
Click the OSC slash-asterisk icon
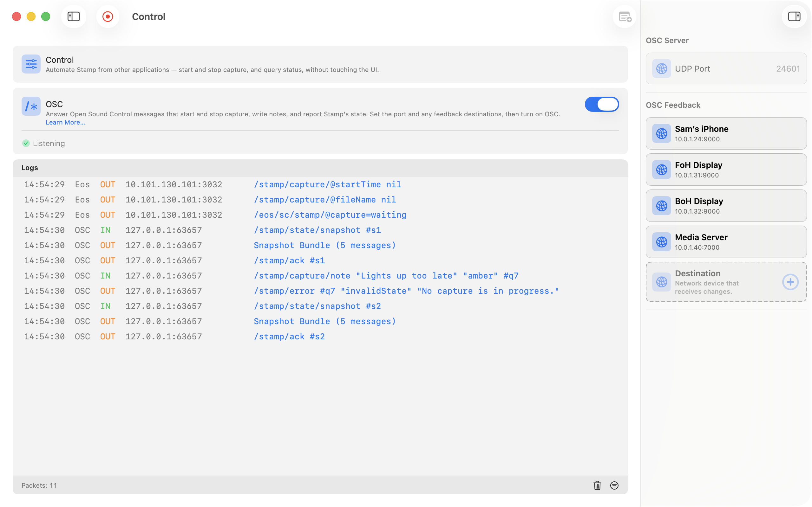(x=31, y=106)
